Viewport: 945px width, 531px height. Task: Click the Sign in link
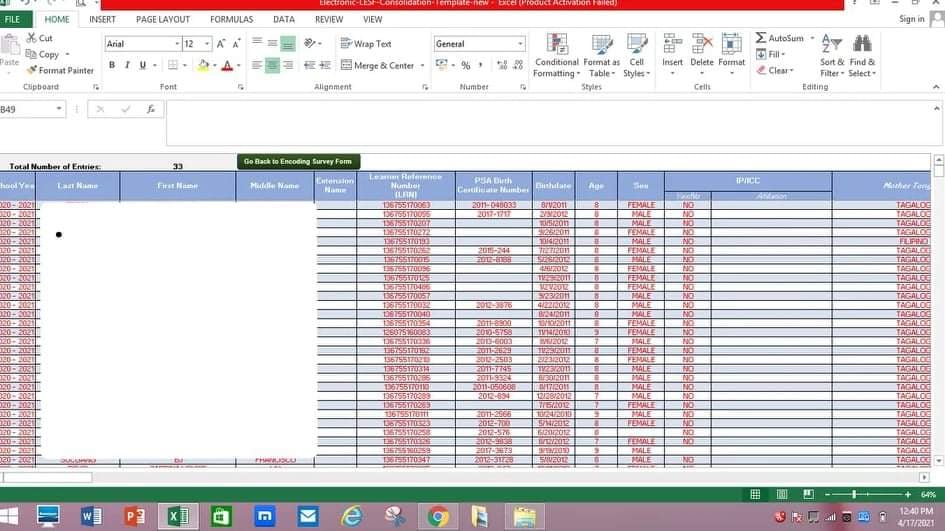(911, 19)
